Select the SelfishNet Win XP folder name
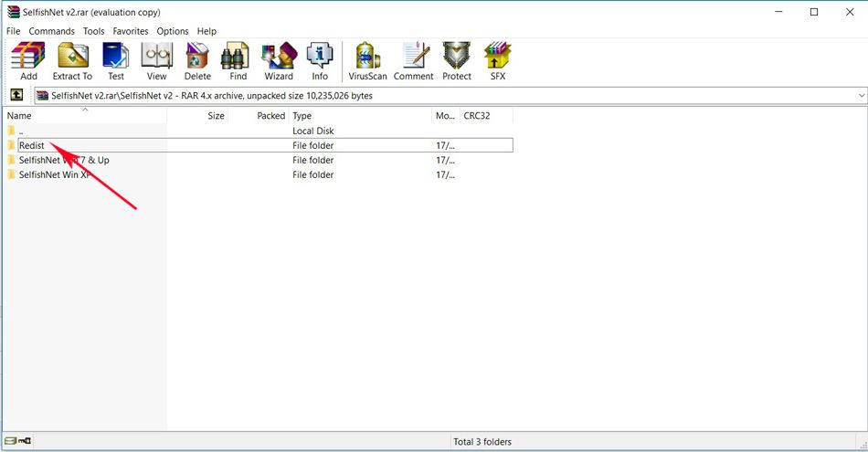 pos(55,174)
